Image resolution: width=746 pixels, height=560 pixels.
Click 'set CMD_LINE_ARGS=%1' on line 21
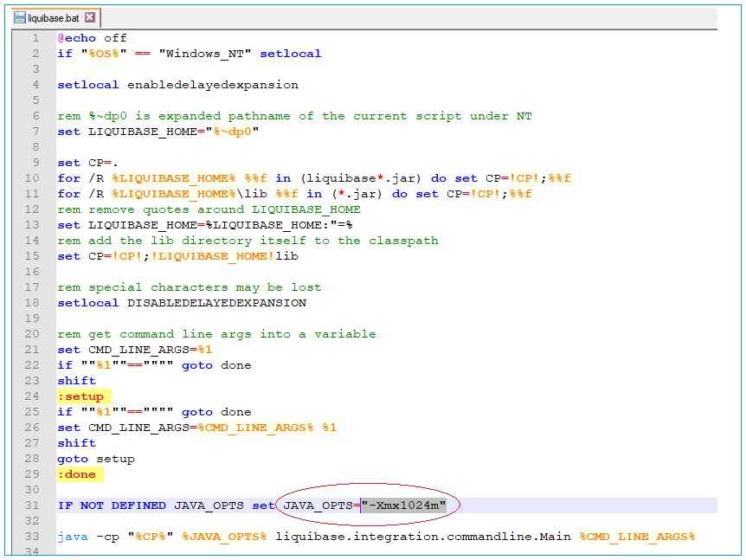point(135,350)
